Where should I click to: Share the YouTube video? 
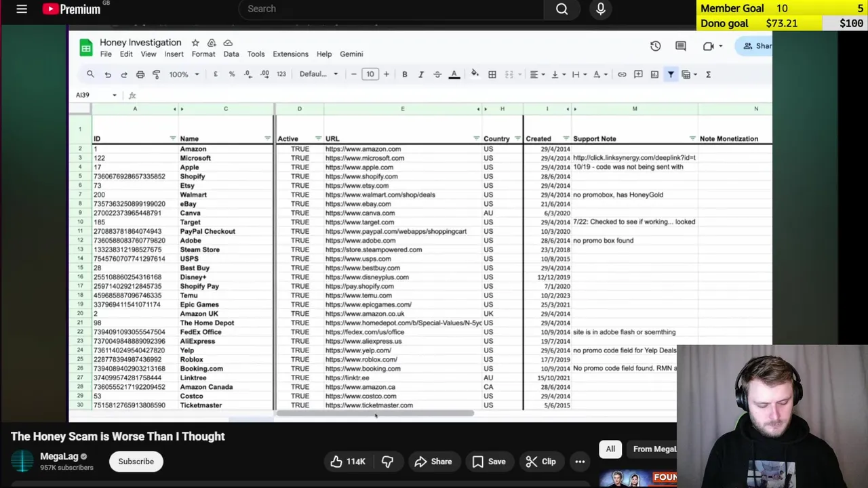[x=433, y=462]
